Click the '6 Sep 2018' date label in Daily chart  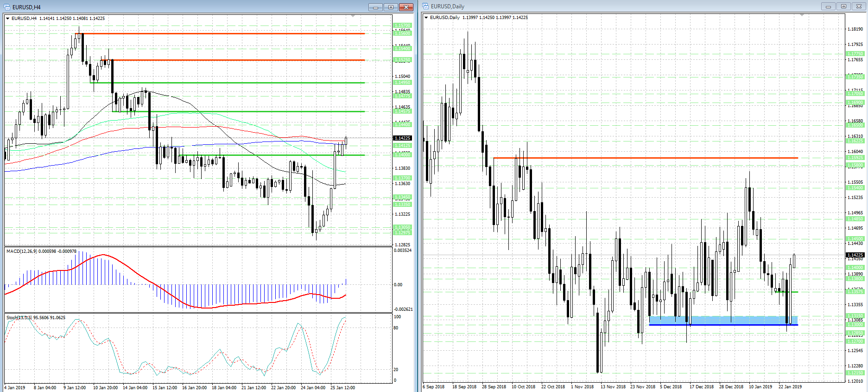(x=434, y=386)
